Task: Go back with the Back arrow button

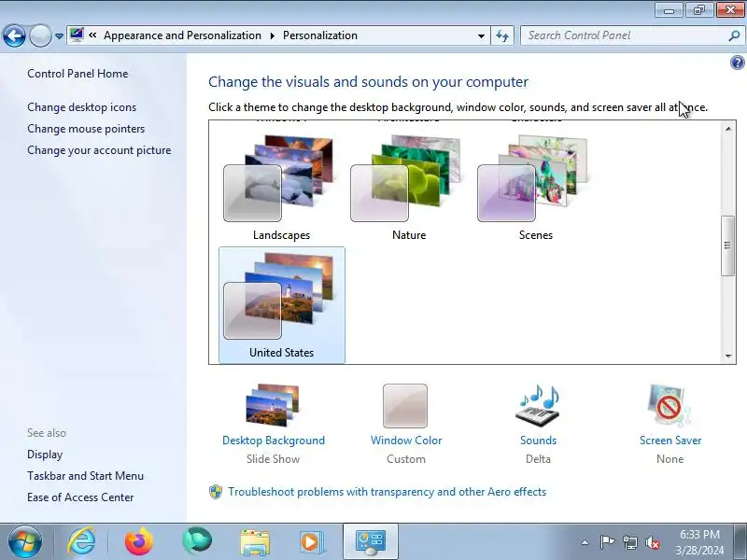Action: [x=14, y=35]
